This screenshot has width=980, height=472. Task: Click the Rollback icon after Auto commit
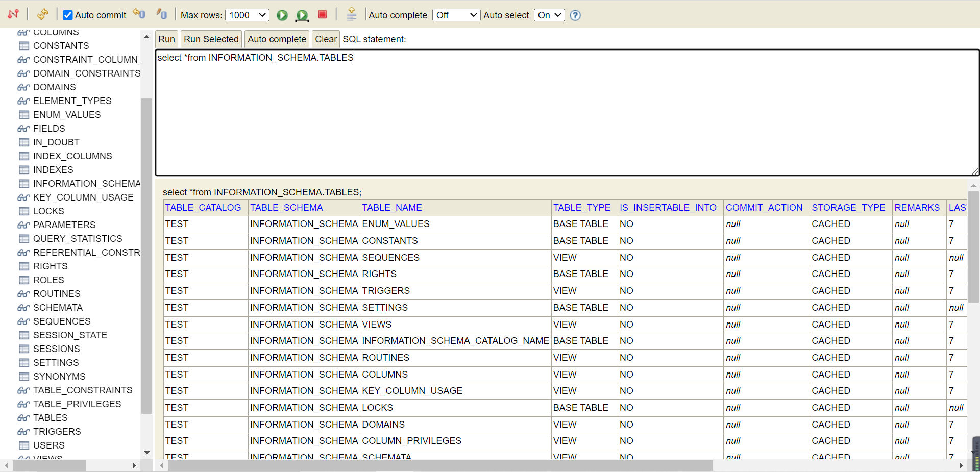pos(139,14)
